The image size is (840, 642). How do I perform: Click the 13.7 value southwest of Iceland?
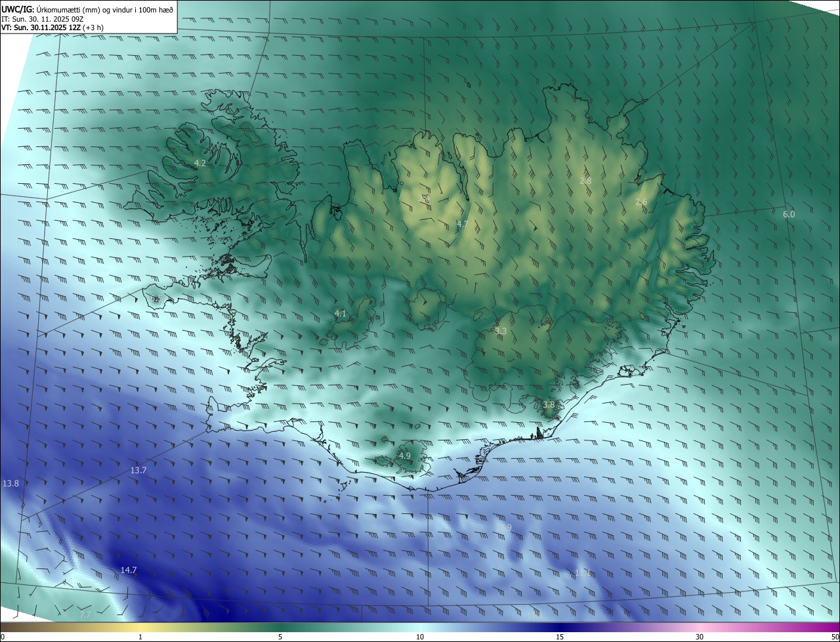138,471
